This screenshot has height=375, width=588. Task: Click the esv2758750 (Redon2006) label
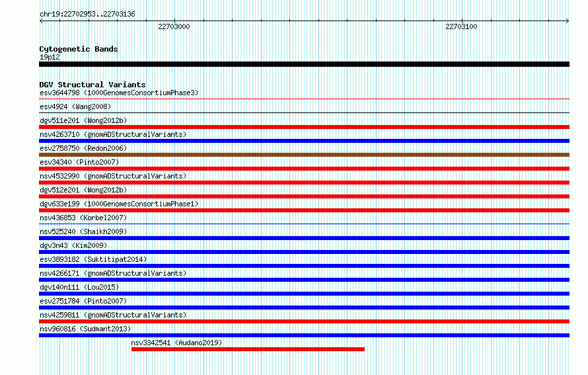83,148
